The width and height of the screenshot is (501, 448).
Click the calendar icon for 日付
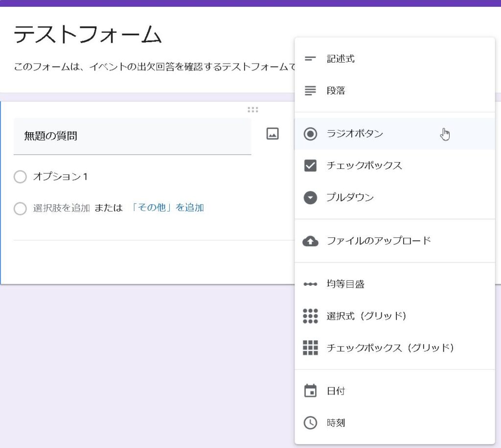point(310,391)
